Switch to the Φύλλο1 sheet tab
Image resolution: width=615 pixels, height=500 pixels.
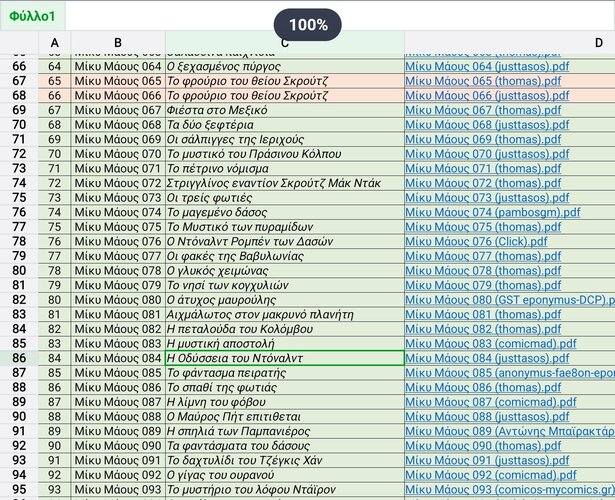point(32,15)
